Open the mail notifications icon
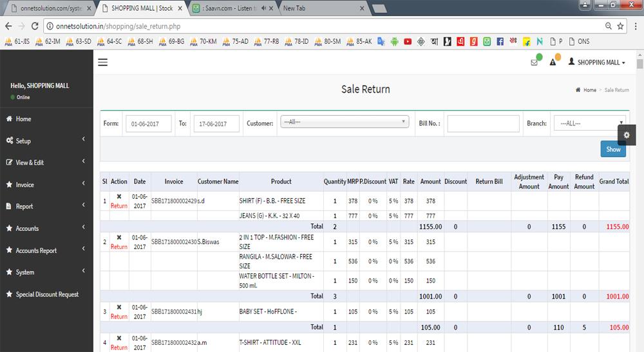The height and width of the screenshot is (352, 644). click(535, 62)
